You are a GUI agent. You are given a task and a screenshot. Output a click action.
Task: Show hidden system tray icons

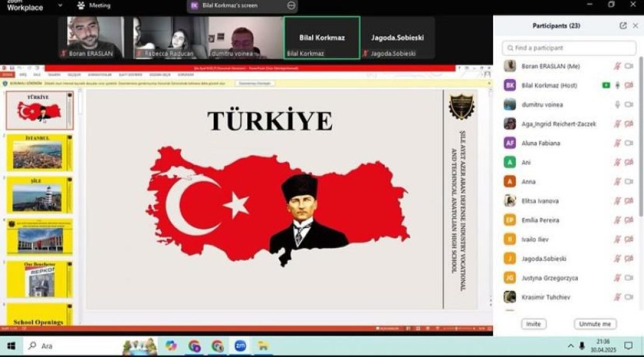coord(570,346)
